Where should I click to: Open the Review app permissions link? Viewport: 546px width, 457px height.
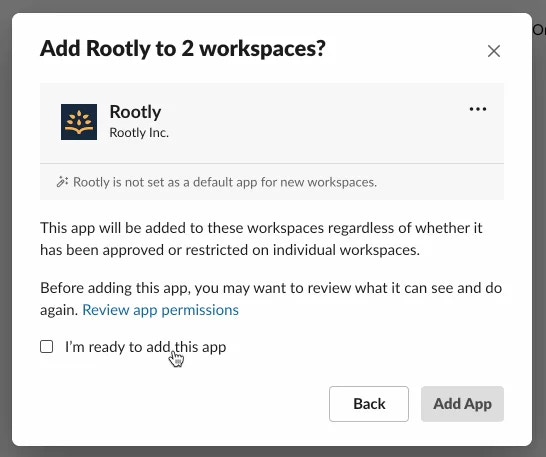(161, 310)
